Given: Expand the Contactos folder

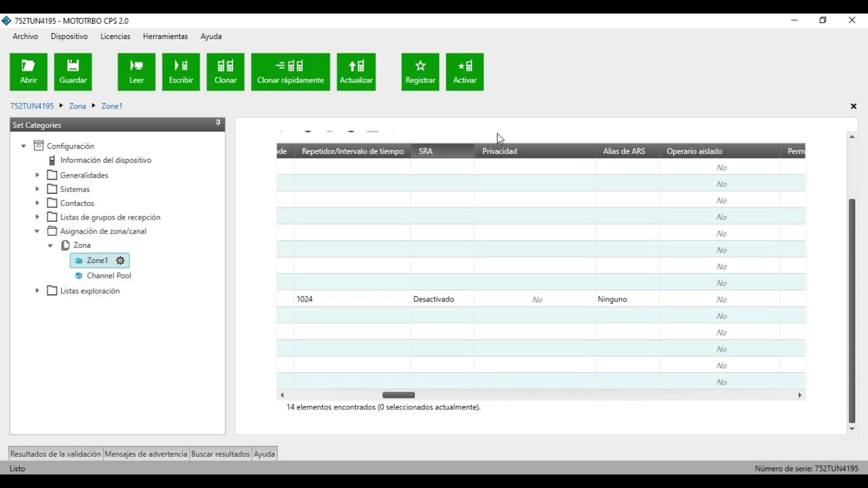Looking at the screenshot, I should pyautogui.click(x=37, y=203).
